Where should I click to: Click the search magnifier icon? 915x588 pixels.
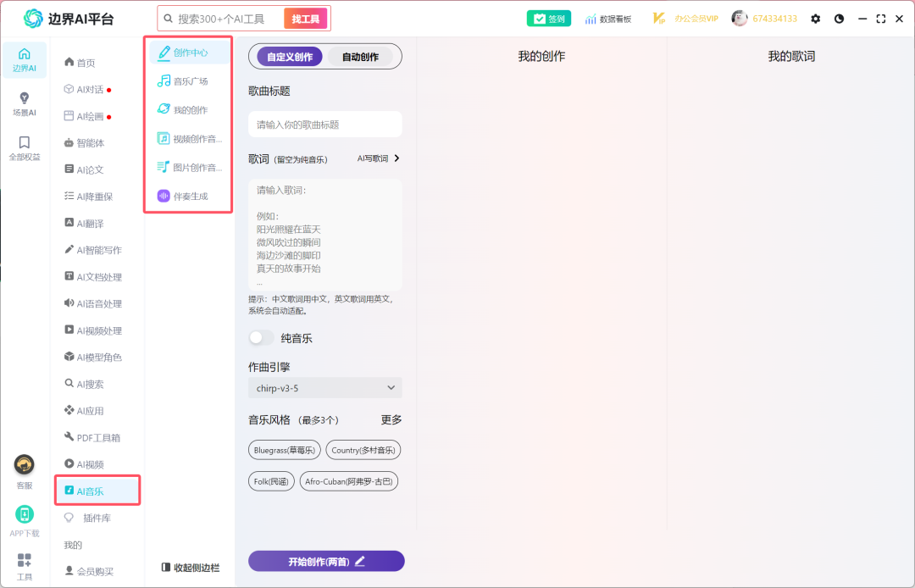(x=168, y=19)
